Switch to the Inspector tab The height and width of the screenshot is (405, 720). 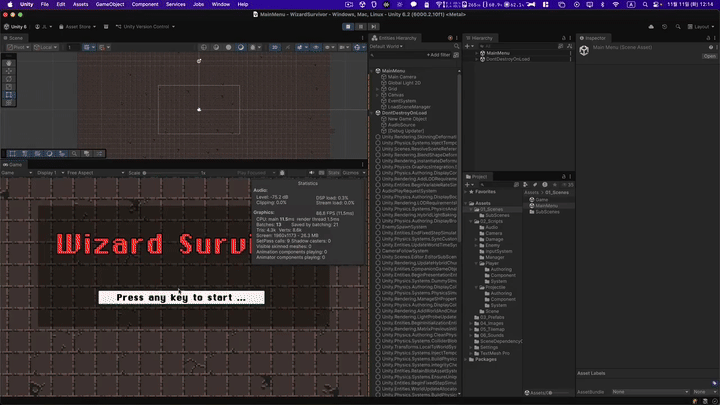click(x=595, y=37)
